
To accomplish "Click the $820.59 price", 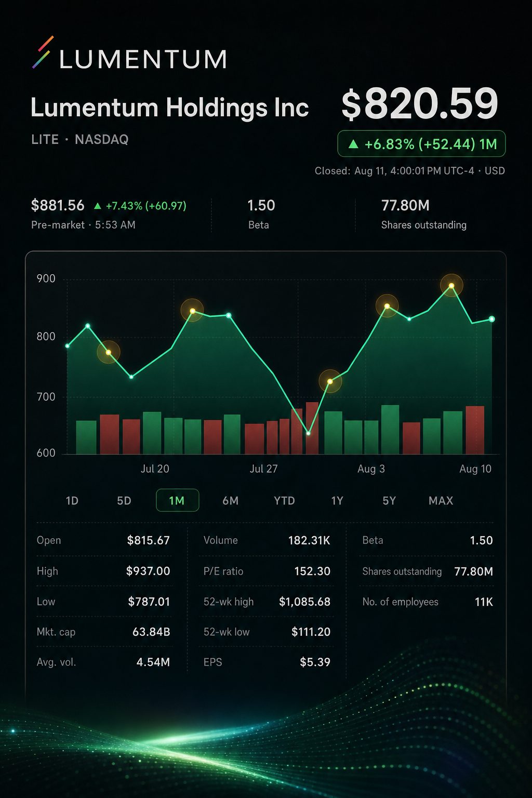I will (x=420, y=104).
